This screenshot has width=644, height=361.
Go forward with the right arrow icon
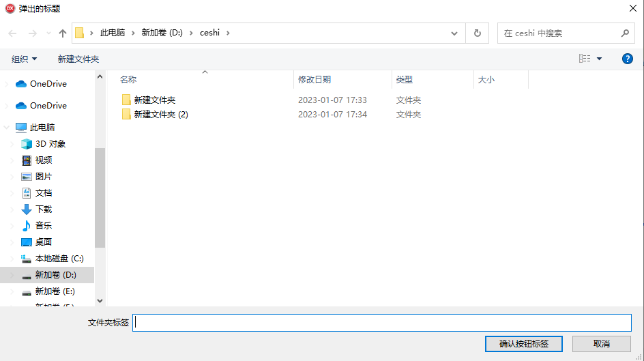click(x=33, y=33)
